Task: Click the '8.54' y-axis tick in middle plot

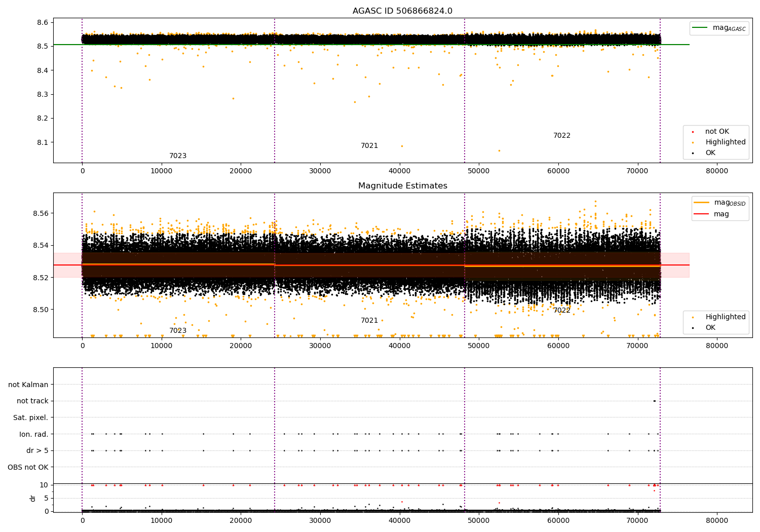Action: 41,245
